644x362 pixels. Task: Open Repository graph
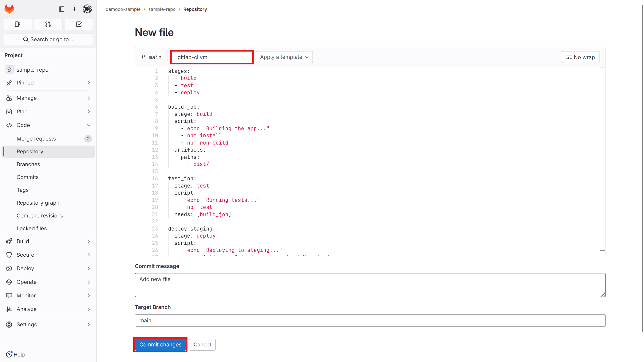(48, 203)
